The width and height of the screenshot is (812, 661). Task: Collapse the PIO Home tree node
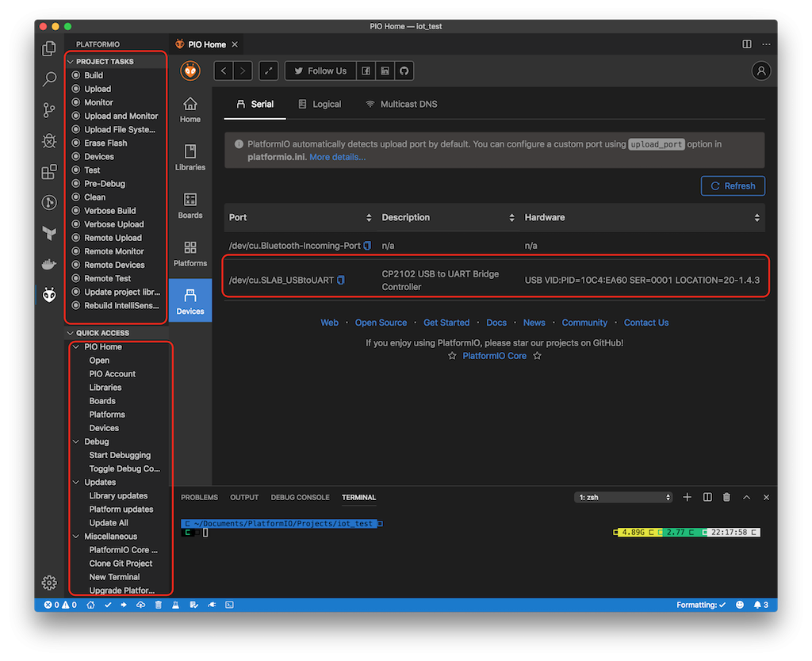76,347
